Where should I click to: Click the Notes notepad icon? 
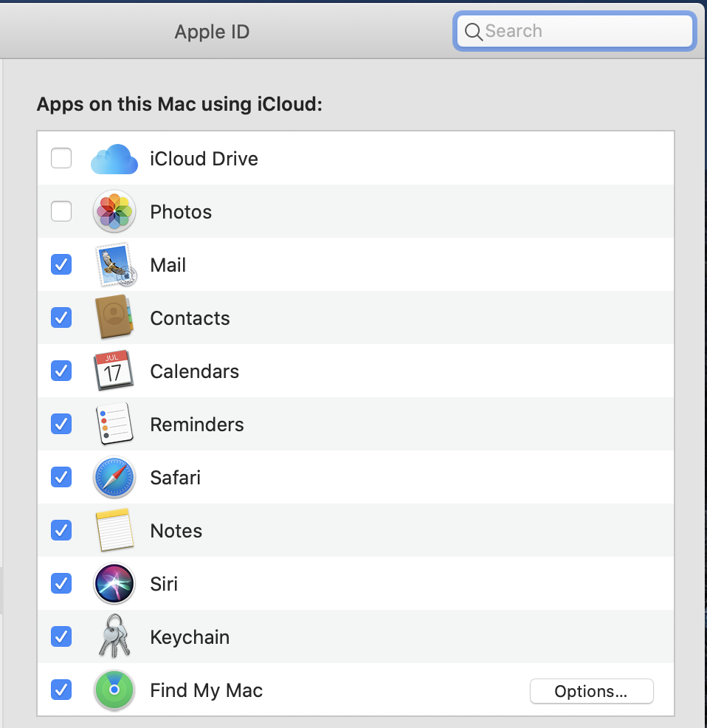pyautogui.click(x=114, y=530)
